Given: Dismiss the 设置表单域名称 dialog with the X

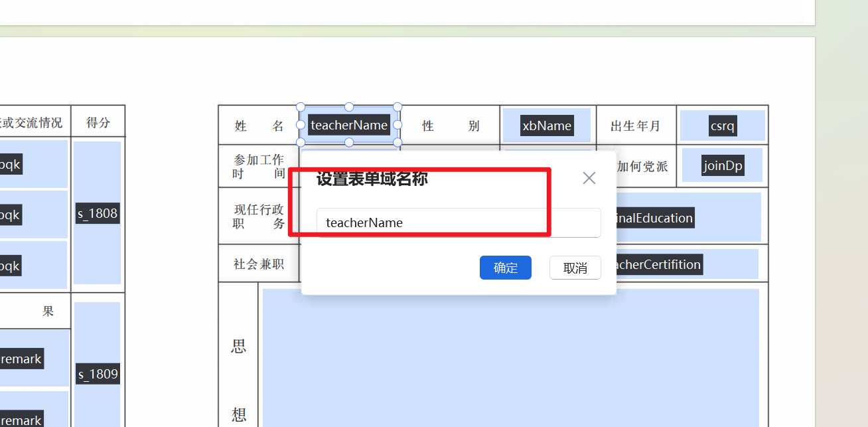Looking at the screenshot, I should (589, 177).
